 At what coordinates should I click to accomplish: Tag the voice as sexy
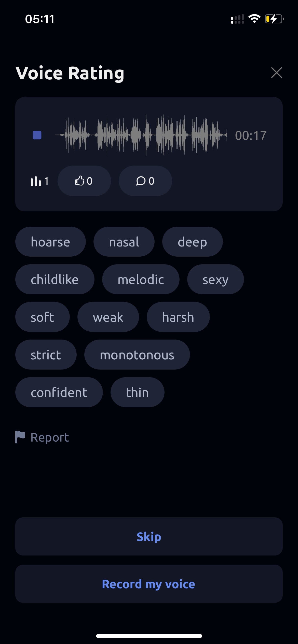(x=215, y=279)
